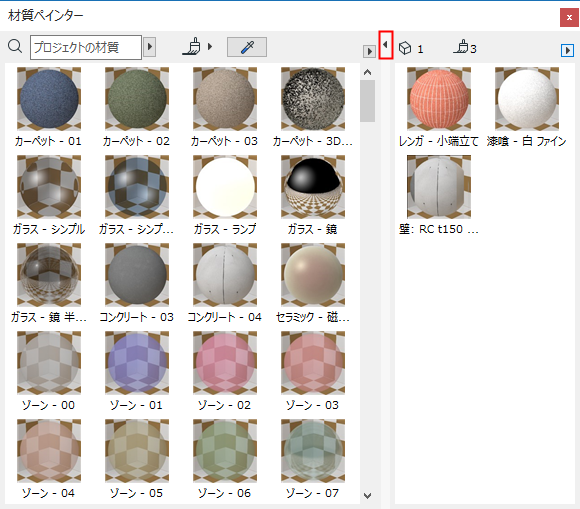Screen dimensions: 580x509
Task: Click the brush icon showing 3 surfaces
Action: (461, 47)
